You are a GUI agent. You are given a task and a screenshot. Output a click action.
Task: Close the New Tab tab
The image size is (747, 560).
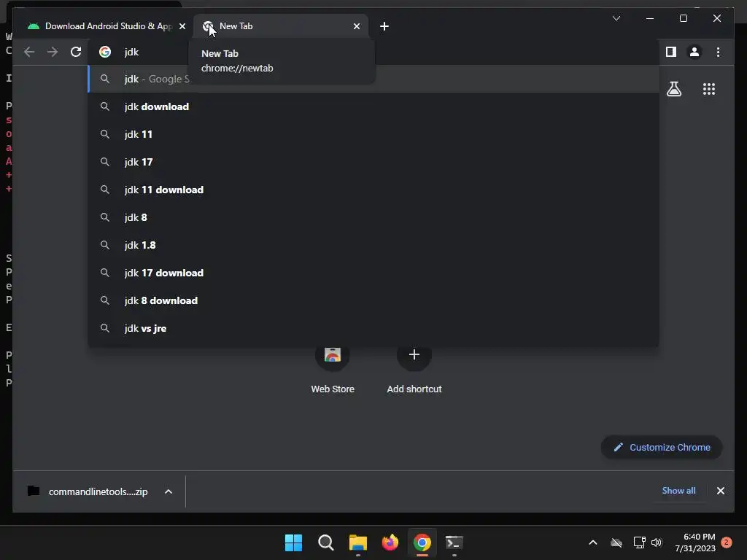click(356, 26)
